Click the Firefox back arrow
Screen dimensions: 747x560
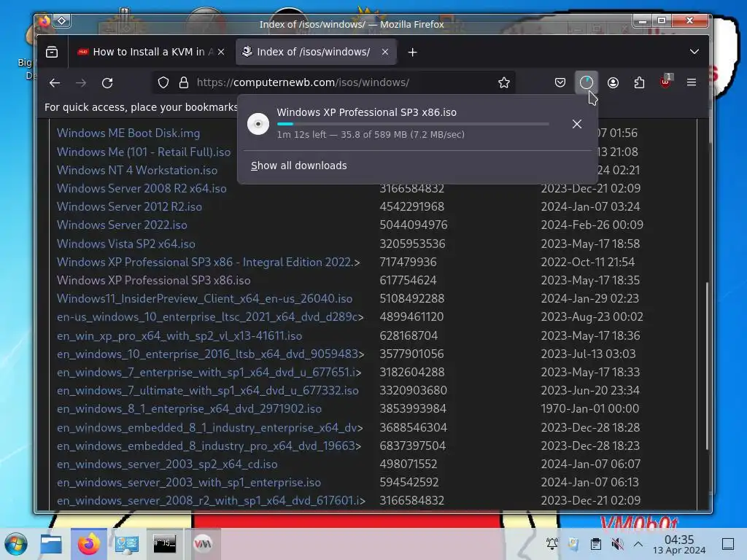[x=55, y=83]
